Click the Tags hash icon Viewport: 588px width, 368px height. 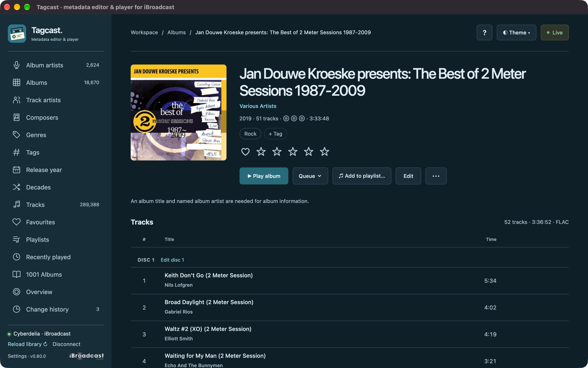click(x=16, y=152)
